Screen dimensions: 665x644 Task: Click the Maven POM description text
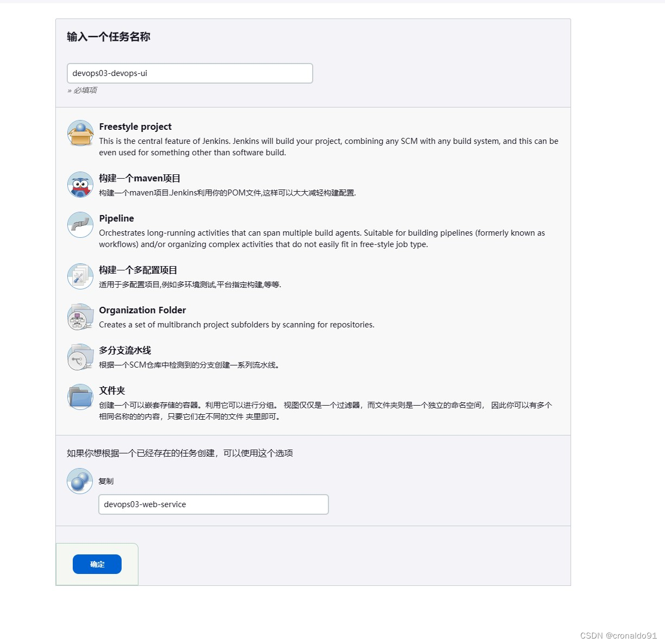click(x=227, y=193)
